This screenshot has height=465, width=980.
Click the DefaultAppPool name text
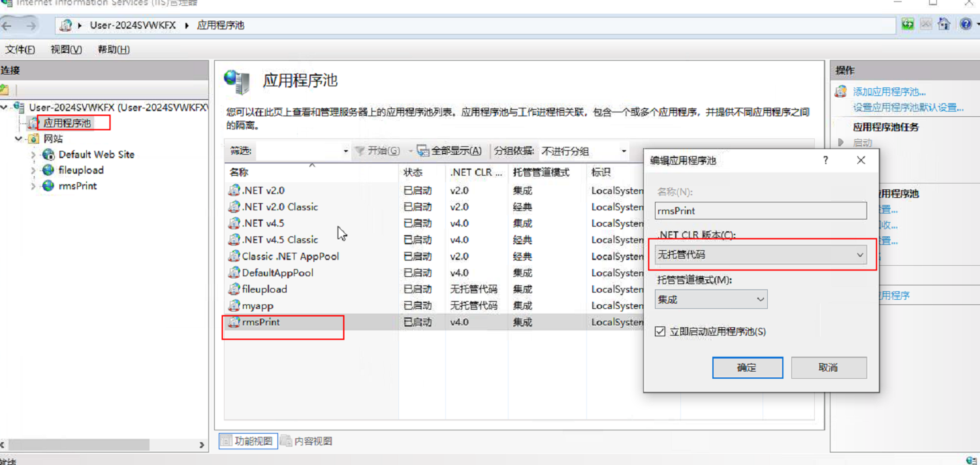(277, 273)
